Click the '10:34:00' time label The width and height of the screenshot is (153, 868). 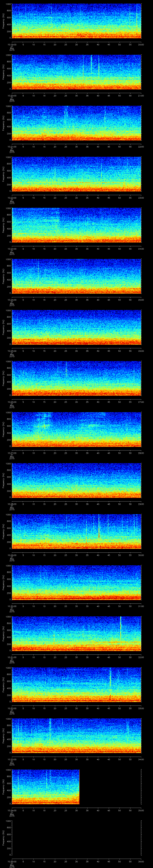(12, 810)
